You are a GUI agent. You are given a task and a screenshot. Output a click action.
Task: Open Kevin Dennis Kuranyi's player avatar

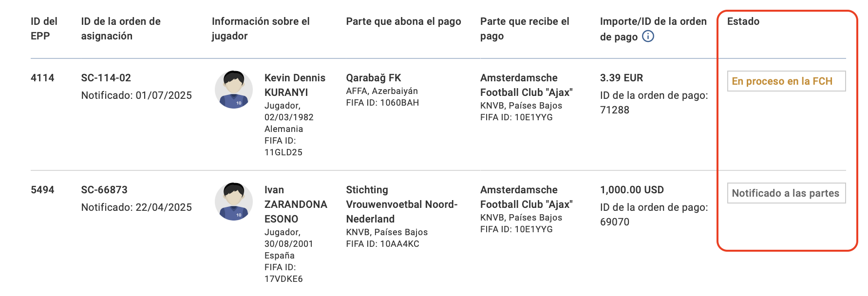click(x=234, y=90)
